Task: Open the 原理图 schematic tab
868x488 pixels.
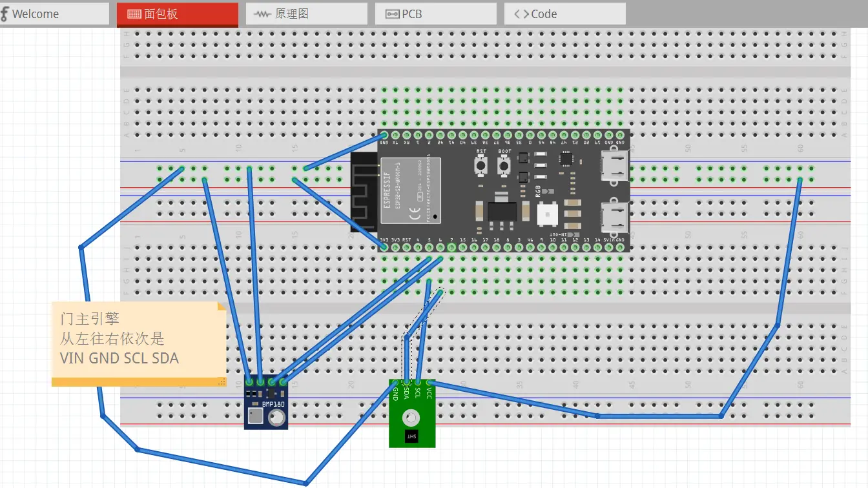Action: [x=306, y=14]
